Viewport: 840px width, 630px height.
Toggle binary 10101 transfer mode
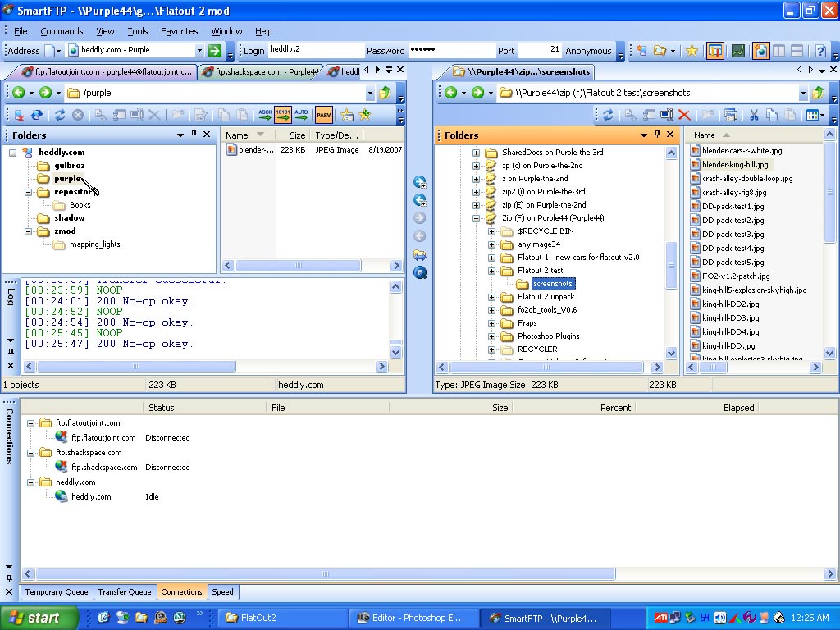[283, 115]
